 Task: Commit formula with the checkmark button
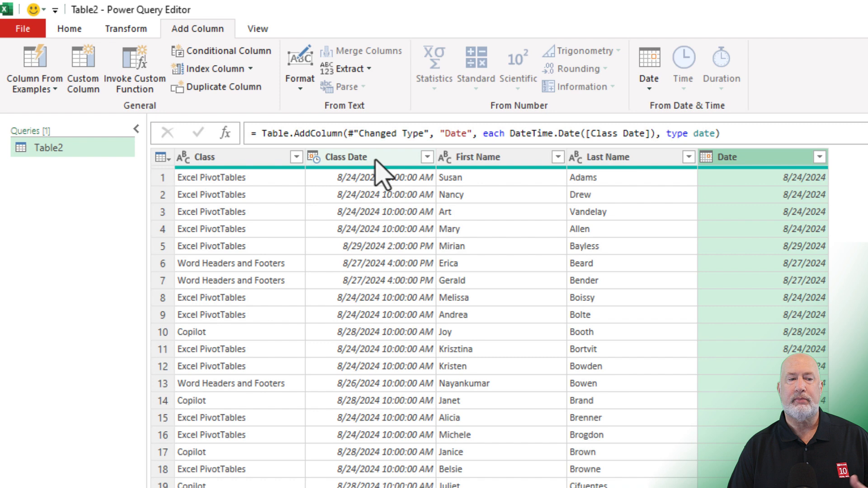[198, 133]
